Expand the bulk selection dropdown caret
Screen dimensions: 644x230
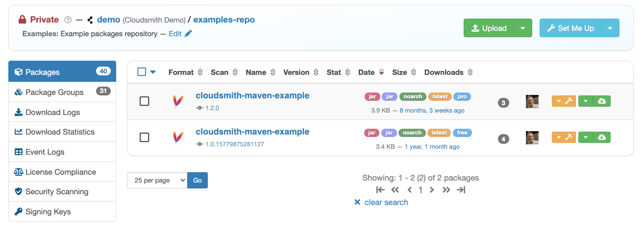point(153,72)
